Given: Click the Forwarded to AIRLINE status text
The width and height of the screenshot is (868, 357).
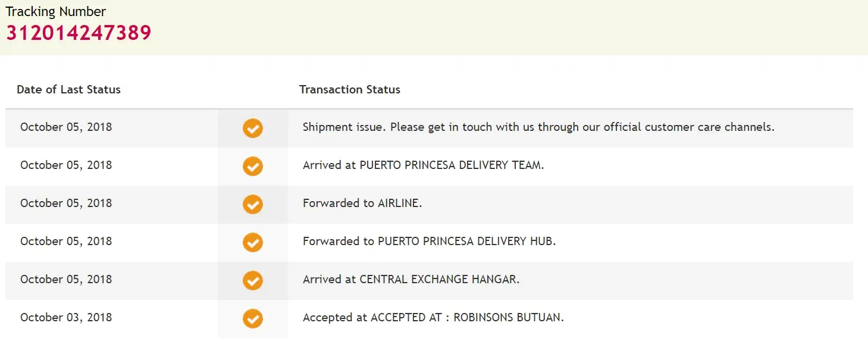Looking at the screenshot, I should tap(362, 203).
